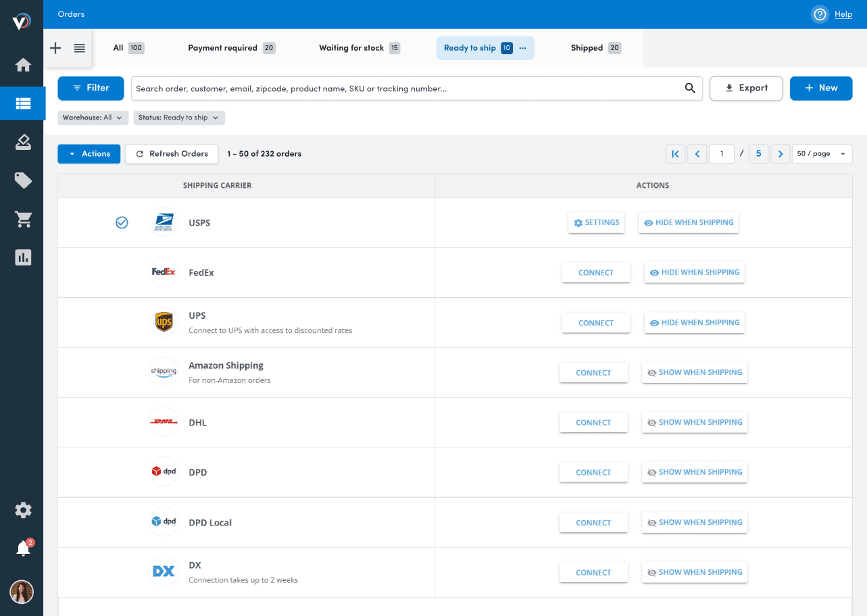Open the notifications bell
The image size is (867, 616).
(x=23, y=548)
